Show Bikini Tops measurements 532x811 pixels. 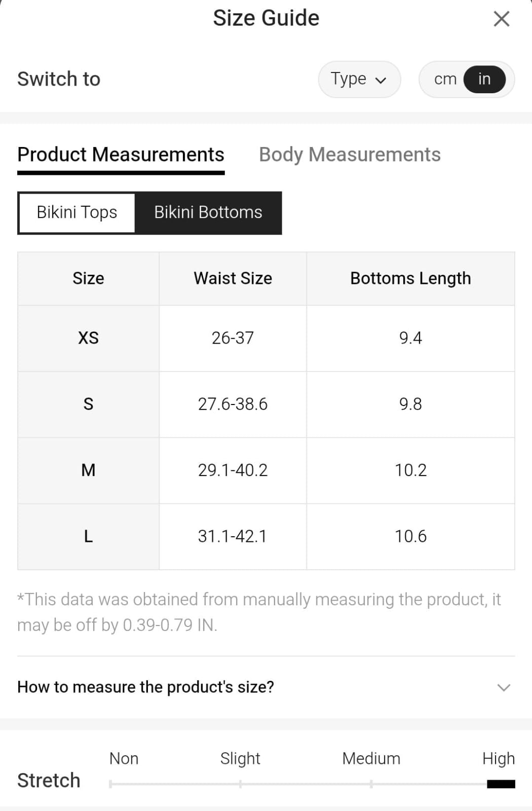77,212
